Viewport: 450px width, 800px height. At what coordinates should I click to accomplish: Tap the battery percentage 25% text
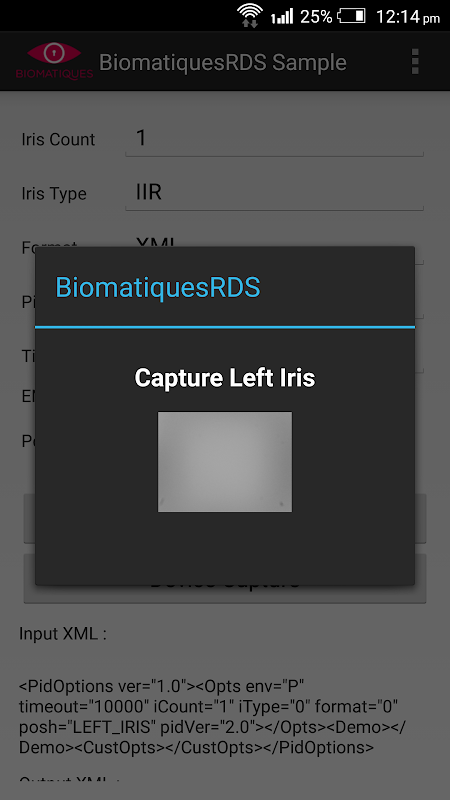tap(316, 17)
